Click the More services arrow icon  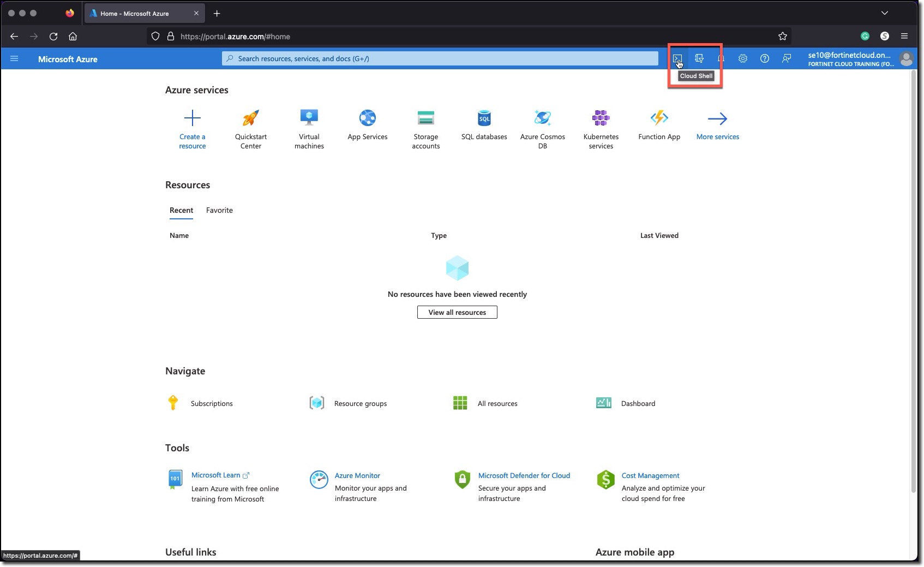[x=717, y=118]
